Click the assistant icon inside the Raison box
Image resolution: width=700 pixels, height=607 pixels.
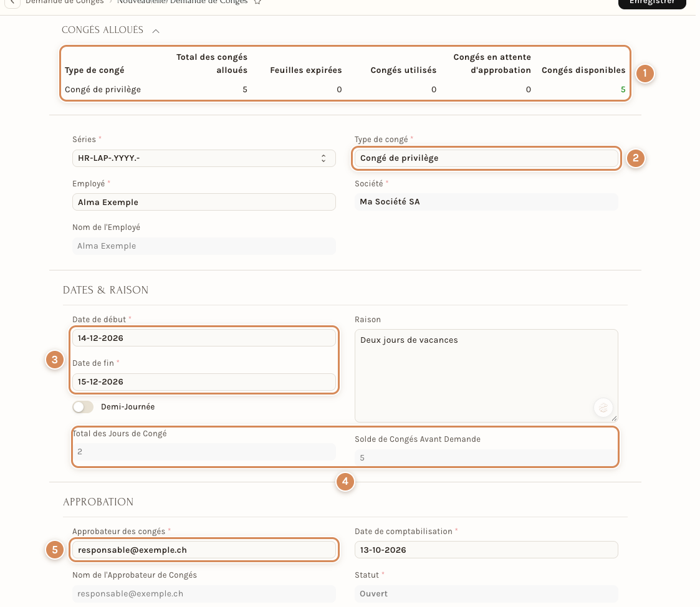(x=603, y=408)
